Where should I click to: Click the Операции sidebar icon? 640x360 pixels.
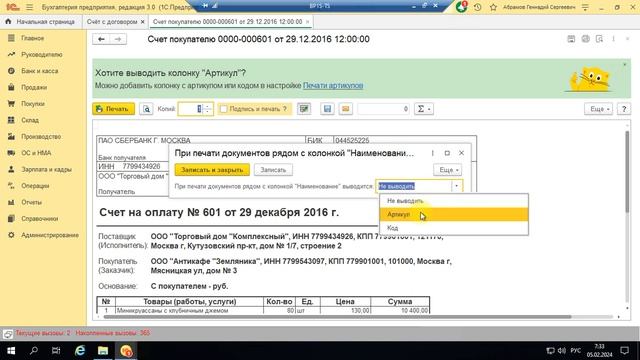click(11, 186)
